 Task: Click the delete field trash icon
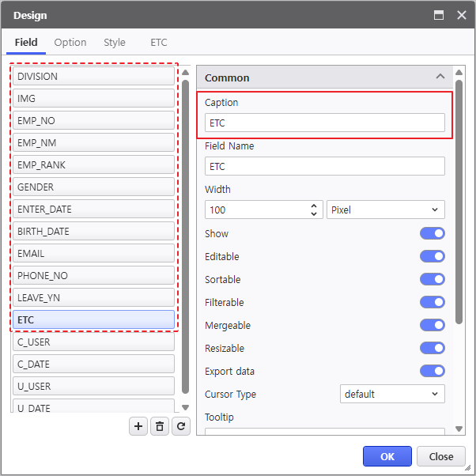click(160, 426)
